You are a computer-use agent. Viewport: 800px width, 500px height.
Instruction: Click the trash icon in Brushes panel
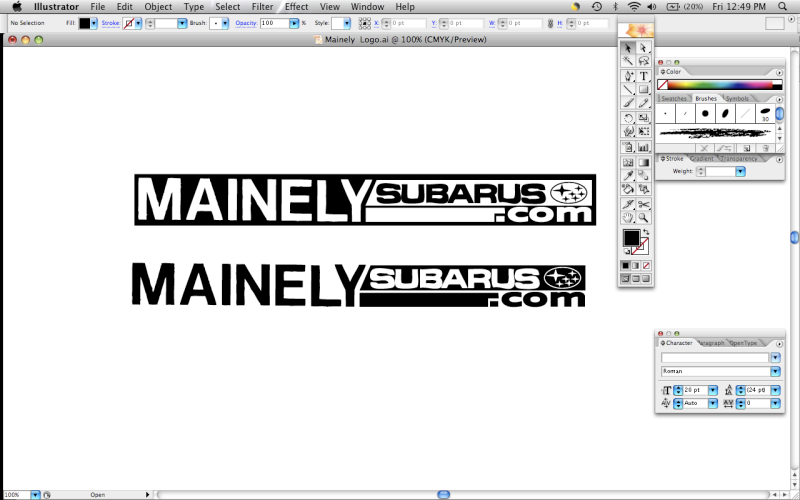click(x=766, y=148)
